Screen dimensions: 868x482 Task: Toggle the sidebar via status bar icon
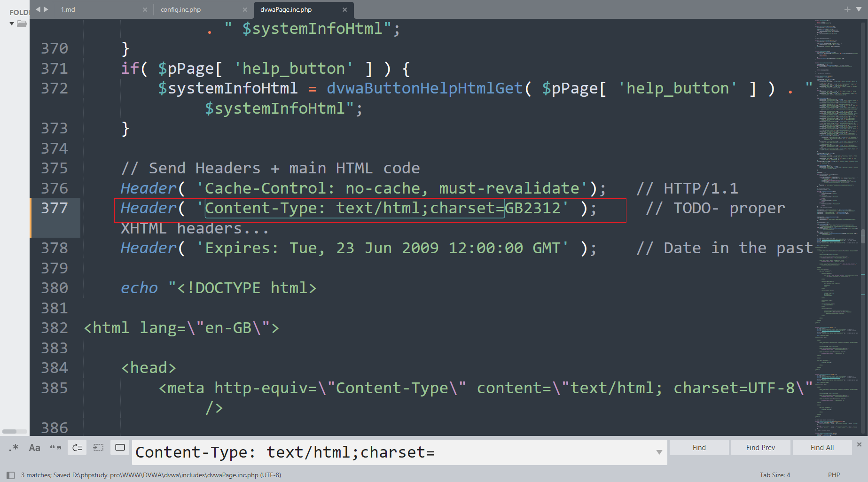coord(10,475)
